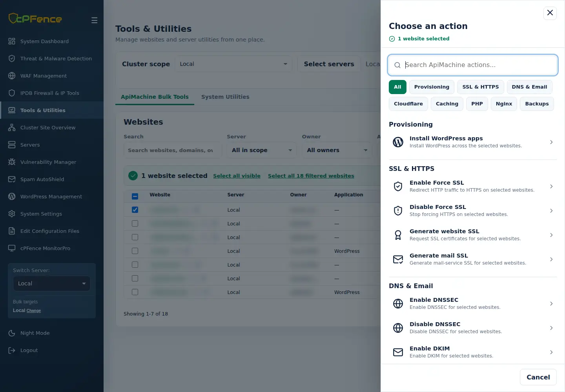Image resolution: width=565 pixels, height=392 pixels.
Task: Click the hamburger menu icon in sidebar
Action: [95, 20]
